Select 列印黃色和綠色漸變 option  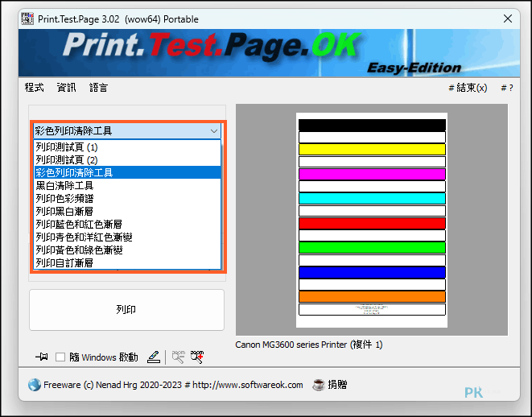point(127,250)
